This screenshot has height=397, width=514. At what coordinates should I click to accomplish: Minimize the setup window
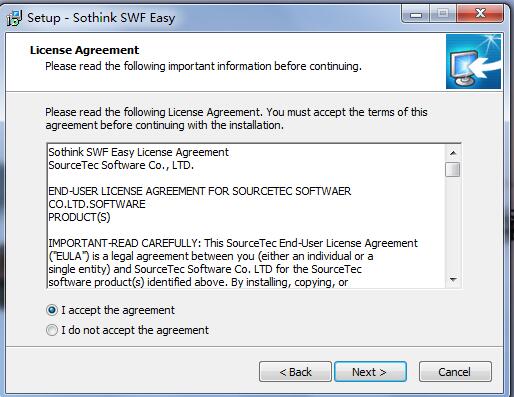point(416,15)
